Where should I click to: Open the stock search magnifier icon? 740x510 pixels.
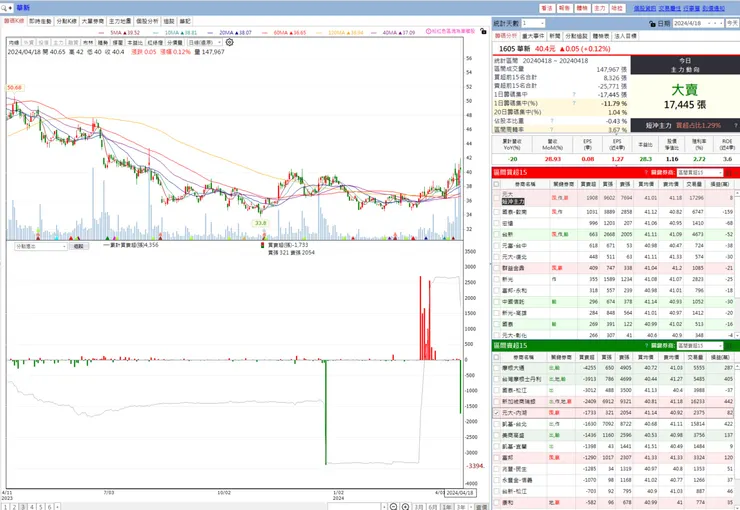click(4, 8)
